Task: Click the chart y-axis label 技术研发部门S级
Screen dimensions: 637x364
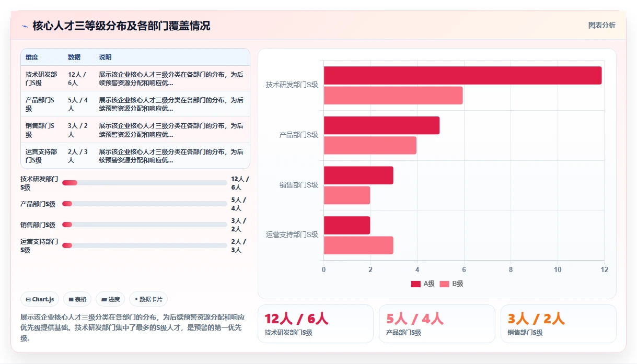Action: (x=292, y=85)
